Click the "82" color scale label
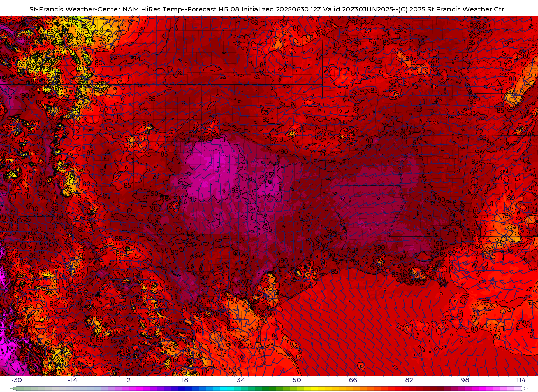This screenshot has height=392, width=538. tap(409, 380)
